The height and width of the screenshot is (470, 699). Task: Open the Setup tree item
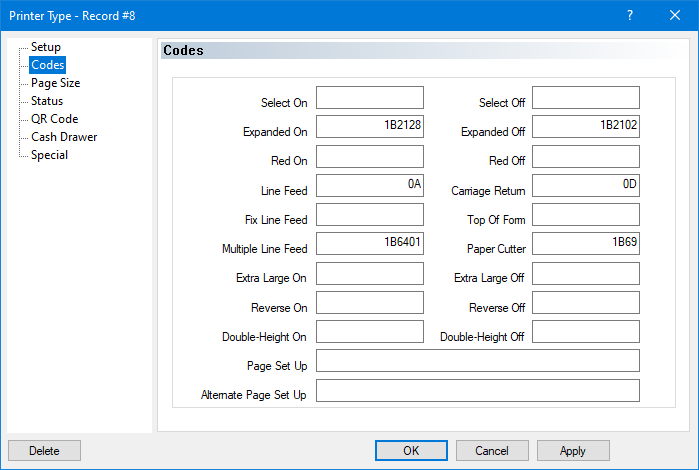[45, 47]
